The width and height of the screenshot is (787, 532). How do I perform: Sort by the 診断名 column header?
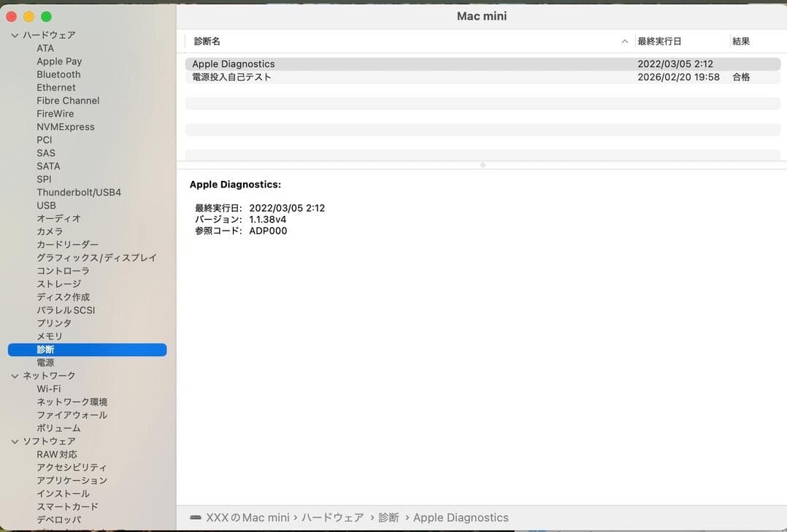(x=207, y=41)
